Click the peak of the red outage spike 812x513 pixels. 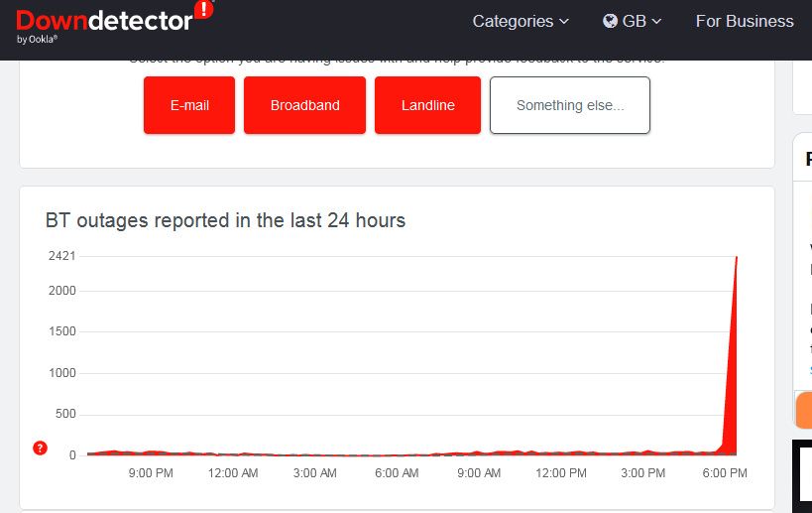click(736, 258)
